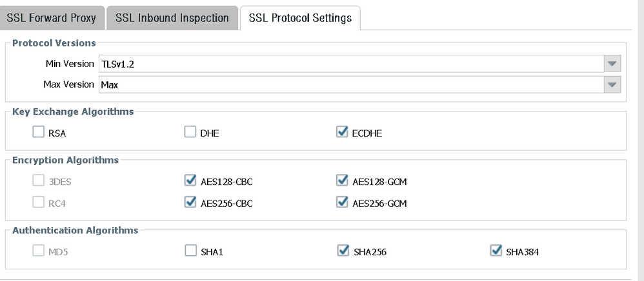Disable AES128-CBC encryption
The image size is (644, 281).
[x=190, y=181]
